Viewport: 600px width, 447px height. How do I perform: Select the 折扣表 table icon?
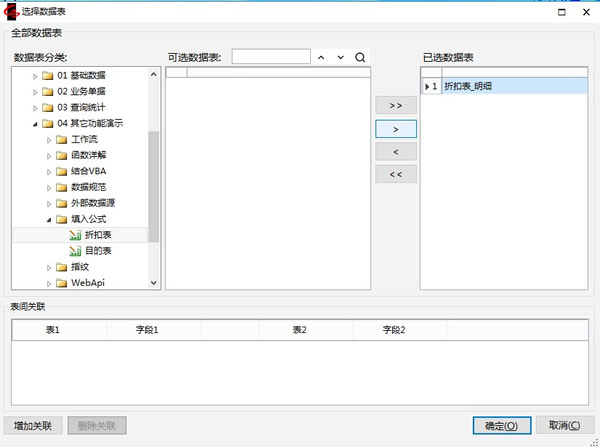(x=75, y=234)
